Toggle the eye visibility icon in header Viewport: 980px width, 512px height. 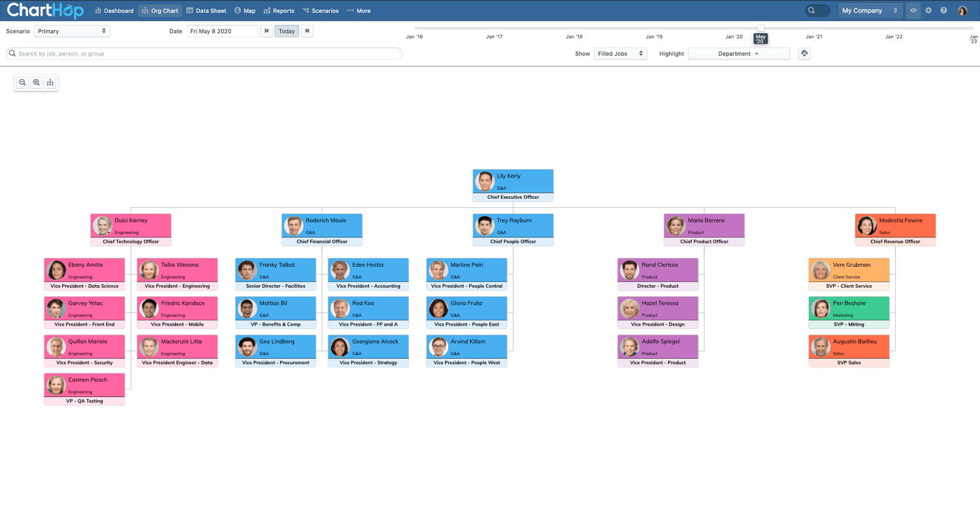tap(913, 10)
